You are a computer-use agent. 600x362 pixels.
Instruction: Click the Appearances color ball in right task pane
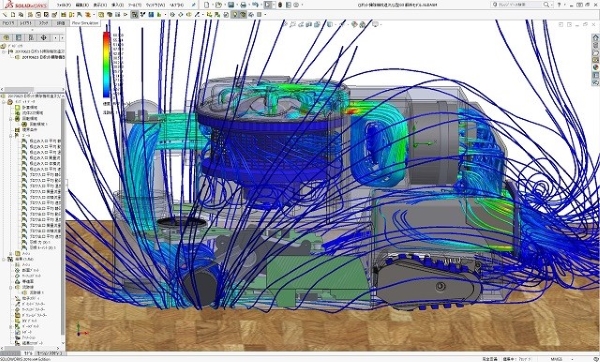596,67
